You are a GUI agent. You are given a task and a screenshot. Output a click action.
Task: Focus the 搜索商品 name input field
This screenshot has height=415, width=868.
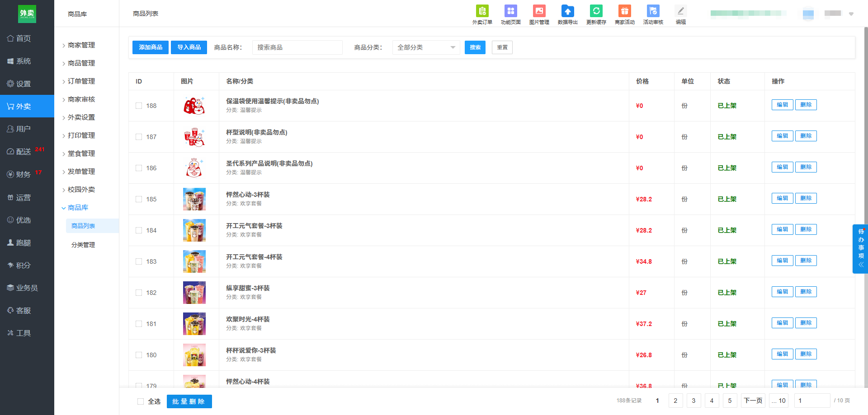297,47
